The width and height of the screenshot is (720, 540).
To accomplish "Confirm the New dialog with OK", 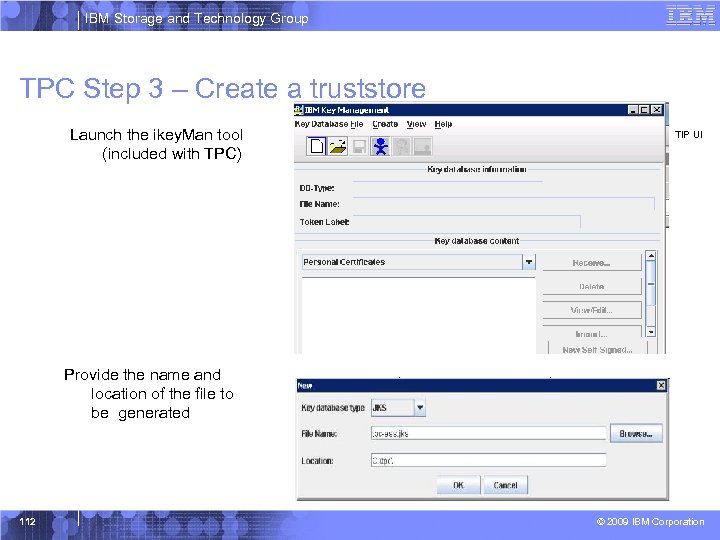I will click(x=458, y=485).
